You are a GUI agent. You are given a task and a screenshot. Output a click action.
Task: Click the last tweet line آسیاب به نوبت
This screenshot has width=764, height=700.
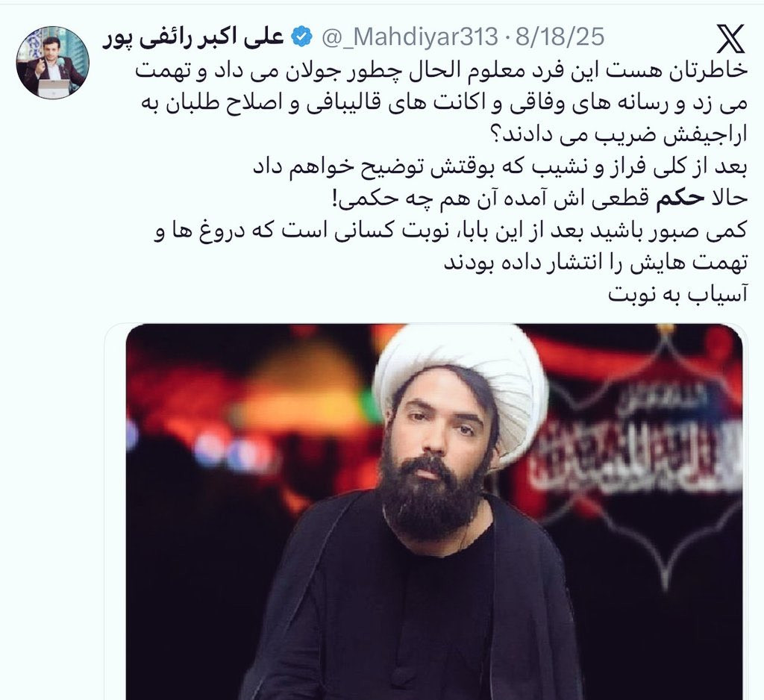tap(677, 295)
